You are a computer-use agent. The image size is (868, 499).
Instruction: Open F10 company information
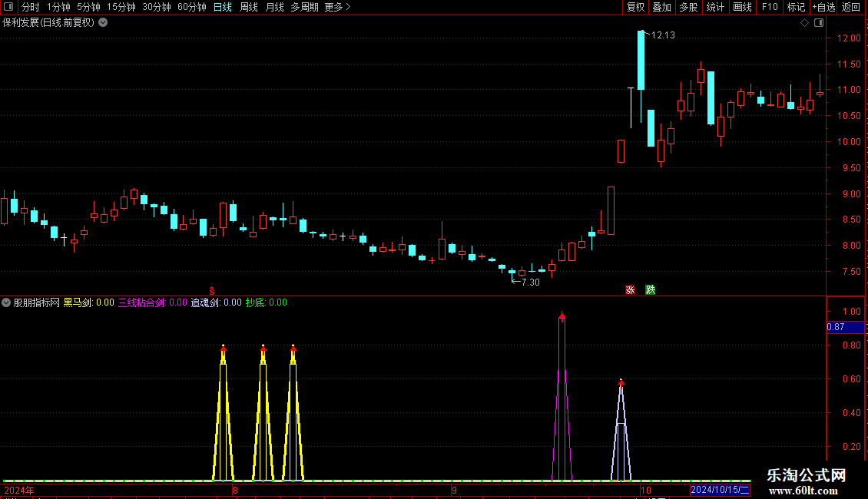[x=770, y=7]
